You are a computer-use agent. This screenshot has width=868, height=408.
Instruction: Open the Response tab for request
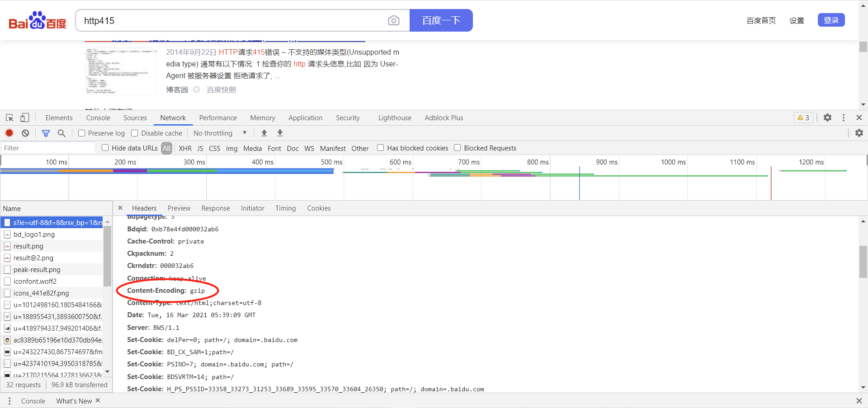click(216, 208)
